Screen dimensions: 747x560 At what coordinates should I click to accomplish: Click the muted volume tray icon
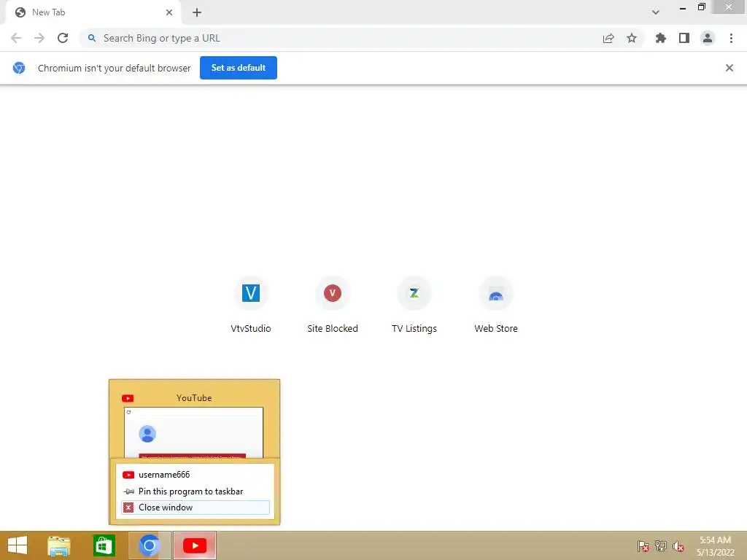tap(678, 546)
